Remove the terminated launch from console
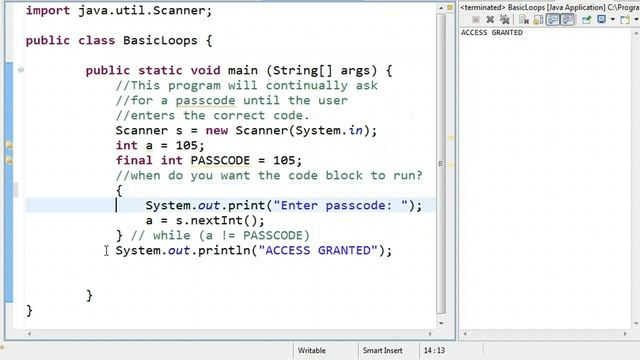640x360 pixels. [x=490, y=20]
